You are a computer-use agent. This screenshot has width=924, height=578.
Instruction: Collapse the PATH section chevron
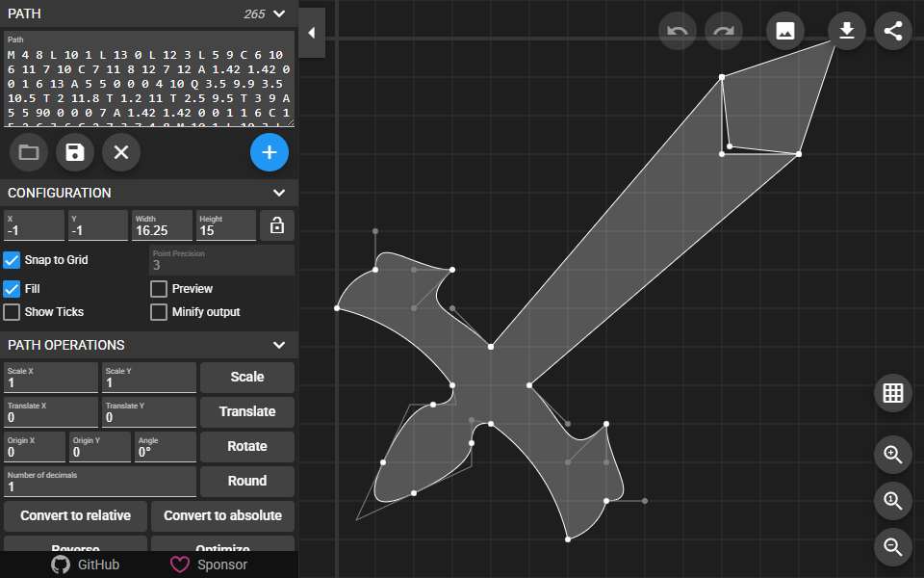click(279, 13)
